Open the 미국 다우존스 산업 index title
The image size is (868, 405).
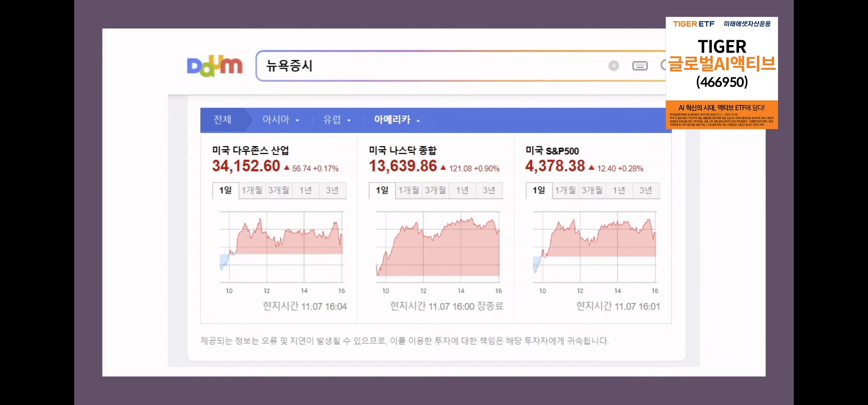pyautogui.click(x=250, y=150)
